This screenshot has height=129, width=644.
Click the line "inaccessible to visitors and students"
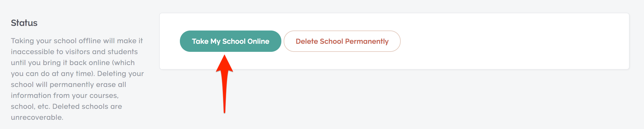[x=74, y=52]
